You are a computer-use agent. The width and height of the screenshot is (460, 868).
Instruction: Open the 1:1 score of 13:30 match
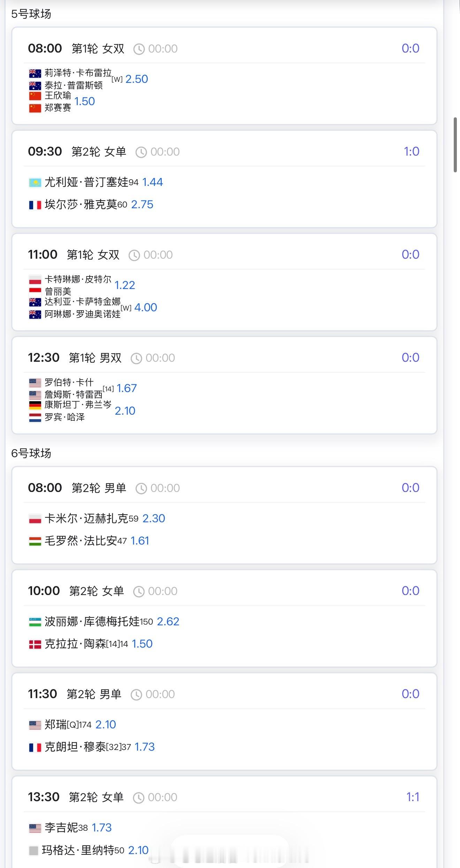(413, 797)
